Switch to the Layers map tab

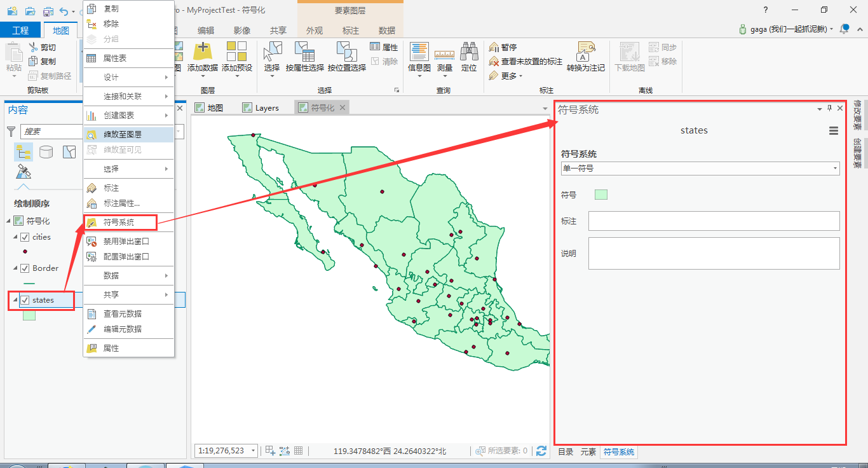(x=261, y=108)
